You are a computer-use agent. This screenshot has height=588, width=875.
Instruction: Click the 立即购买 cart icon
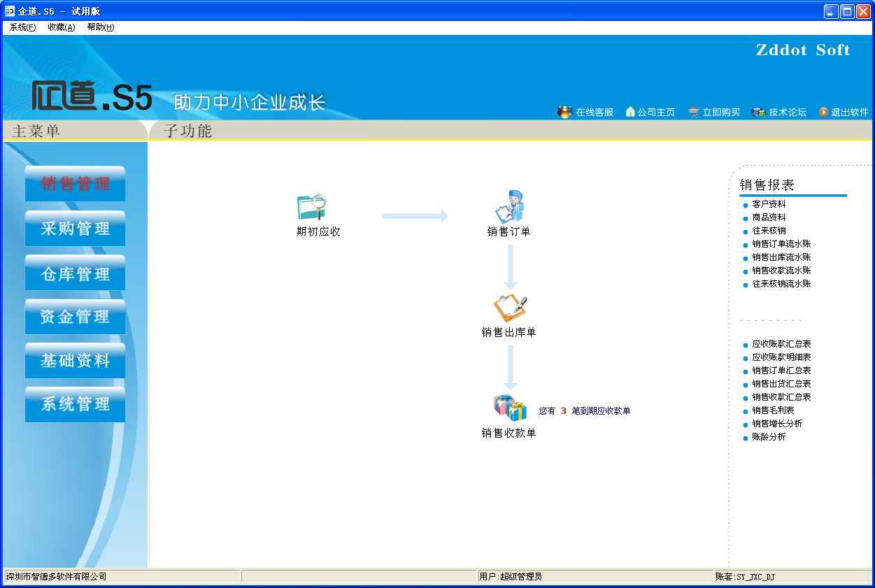[x=694, y=112]
